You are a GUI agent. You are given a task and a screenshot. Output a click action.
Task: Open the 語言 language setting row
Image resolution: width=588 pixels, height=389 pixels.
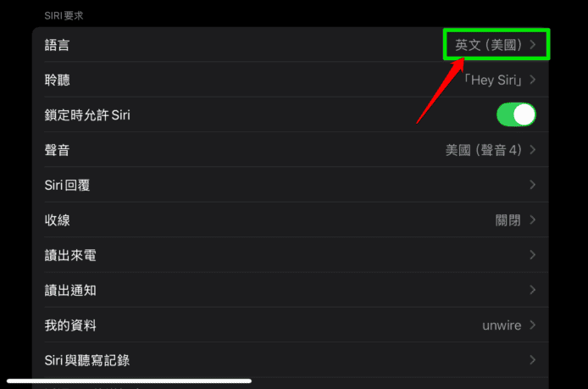(x=291, y=45)
